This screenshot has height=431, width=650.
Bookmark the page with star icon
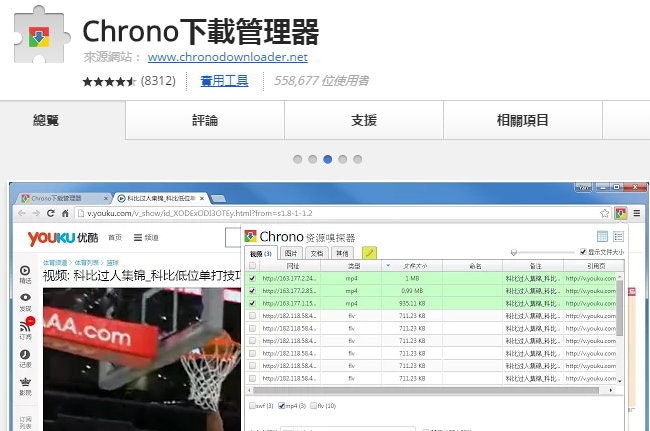pyautogui.click(x=604, y=213)
